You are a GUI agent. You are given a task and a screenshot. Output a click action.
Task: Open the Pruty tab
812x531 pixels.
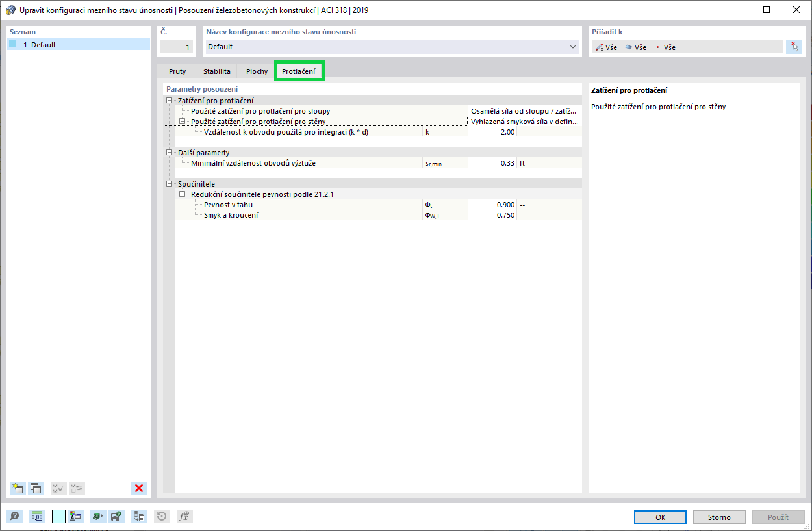pyautogui.click(x=177, y=71)
